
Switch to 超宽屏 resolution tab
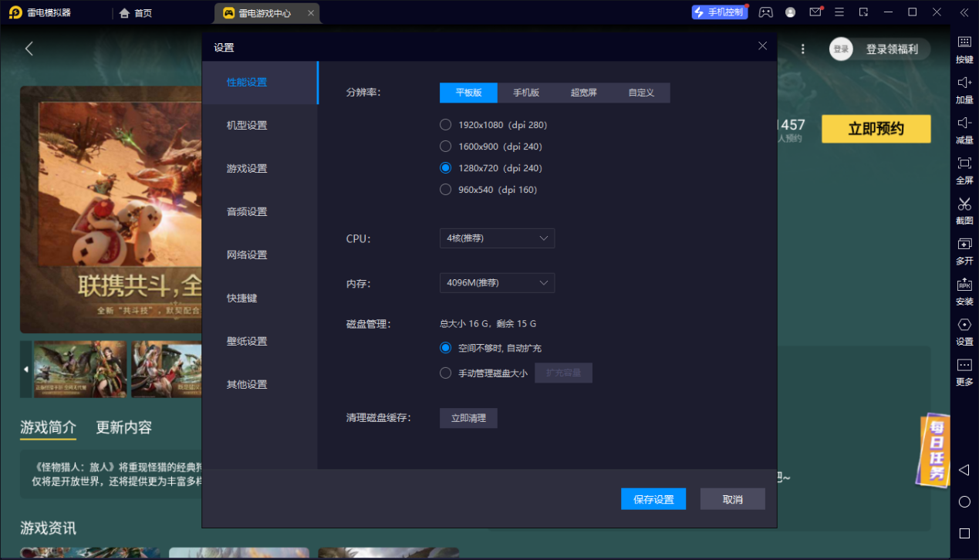[583, 93]
